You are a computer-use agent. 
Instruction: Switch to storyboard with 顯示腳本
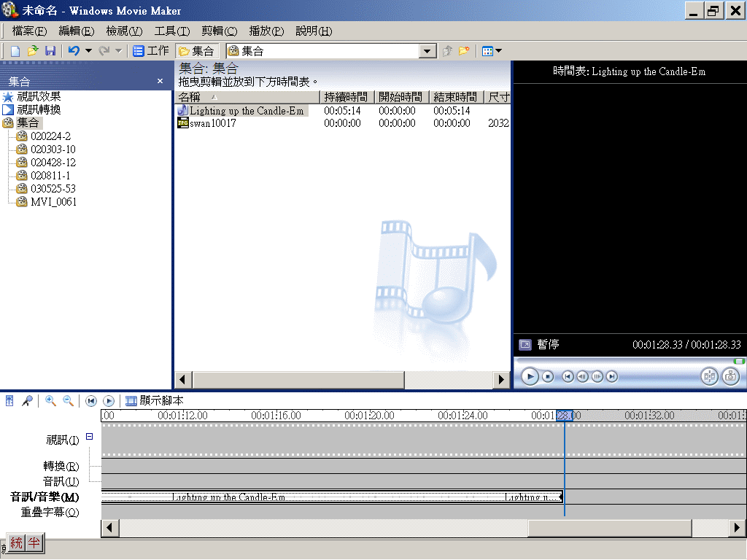(x=154, y=401)
